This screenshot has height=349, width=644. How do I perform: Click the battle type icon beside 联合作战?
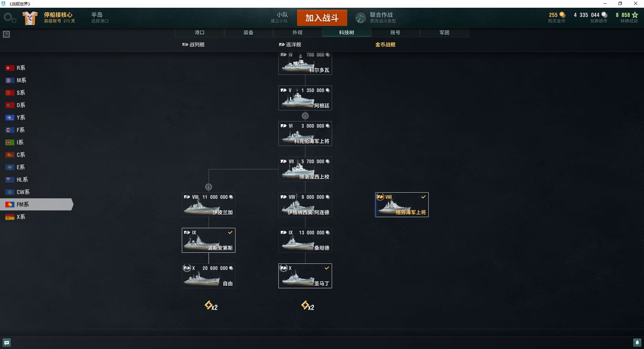[361, 18]
